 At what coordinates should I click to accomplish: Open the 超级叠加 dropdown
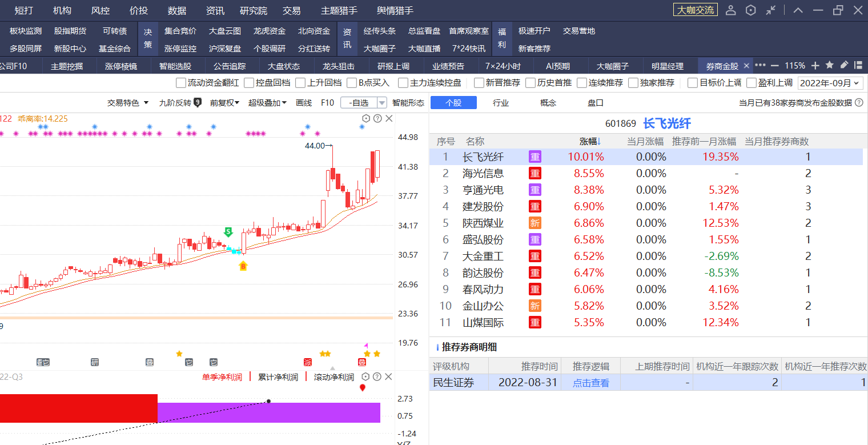pyautogui.click(x=268, y=103)
